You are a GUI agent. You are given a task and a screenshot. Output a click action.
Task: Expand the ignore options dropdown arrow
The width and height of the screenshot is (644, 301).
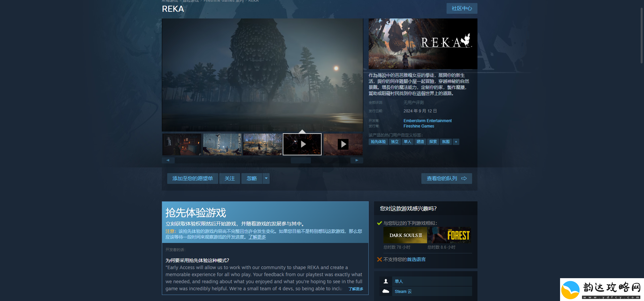[x=266, y=179]
